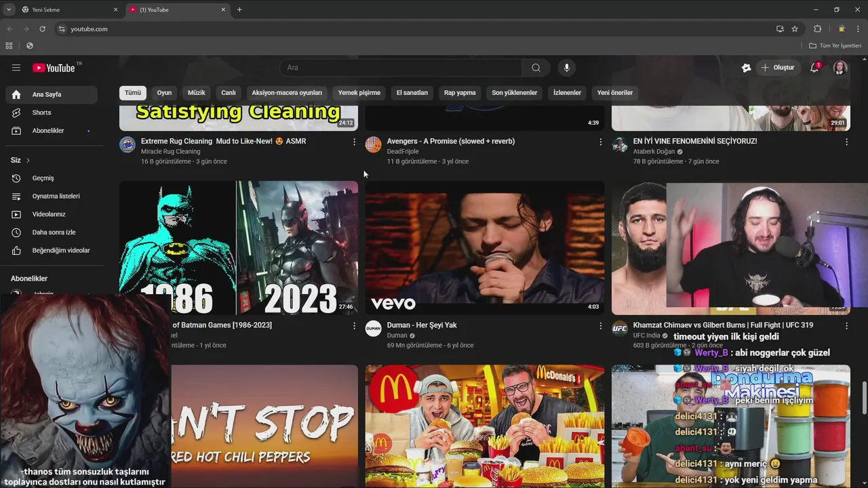Image resolution: width=868 pixels, height=488 pixels.
Task: Start voice search with microphone icon
Action: tap(567, 68)
